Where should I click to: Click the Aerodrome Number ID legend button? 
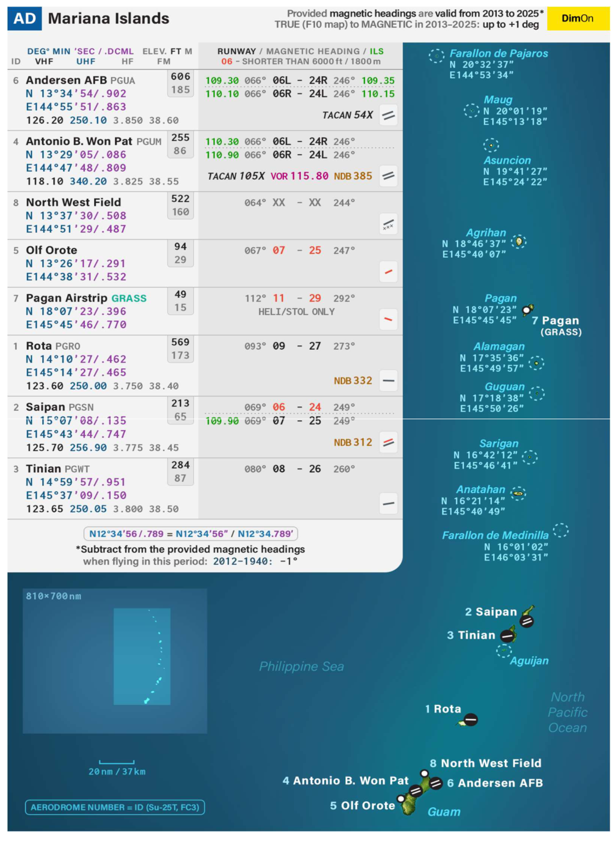click(115, 807)
